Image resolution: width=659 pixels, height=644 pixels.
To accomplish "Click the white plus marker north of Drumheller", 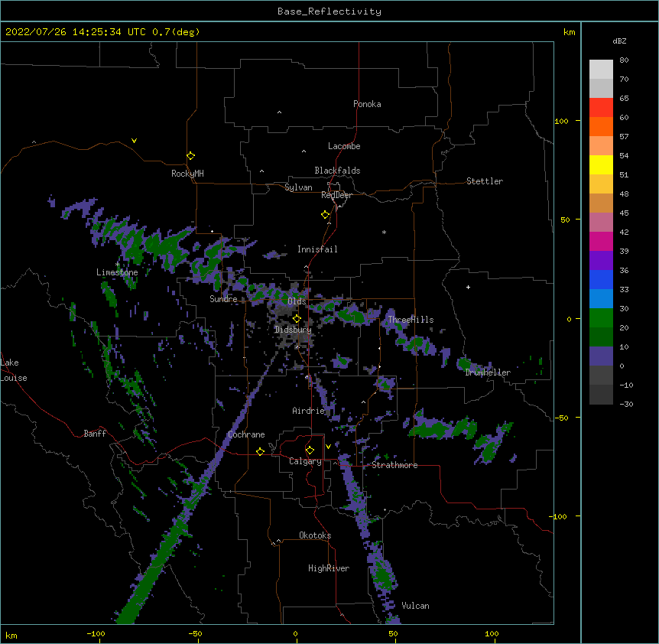I will [468, 287].
